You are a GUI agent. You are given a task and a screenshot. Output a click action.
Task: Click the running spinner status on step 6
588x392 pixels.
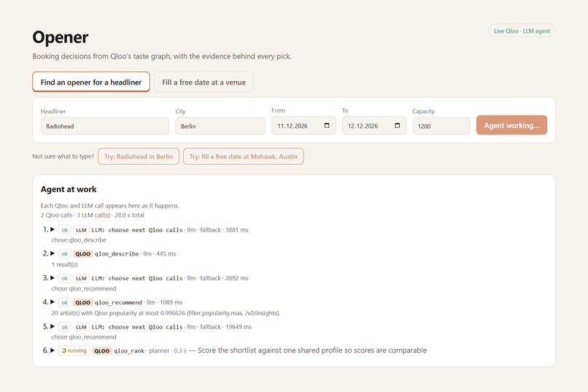pos(74,350)
